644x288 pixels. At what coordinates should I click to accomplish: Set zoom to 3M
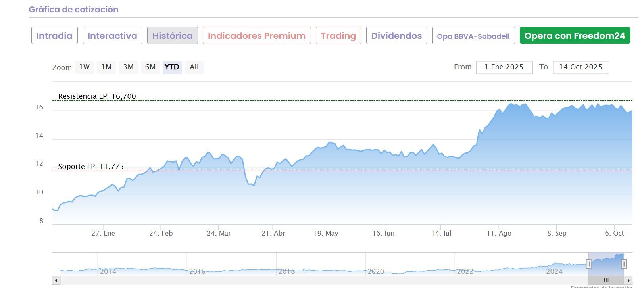point(128,67)
